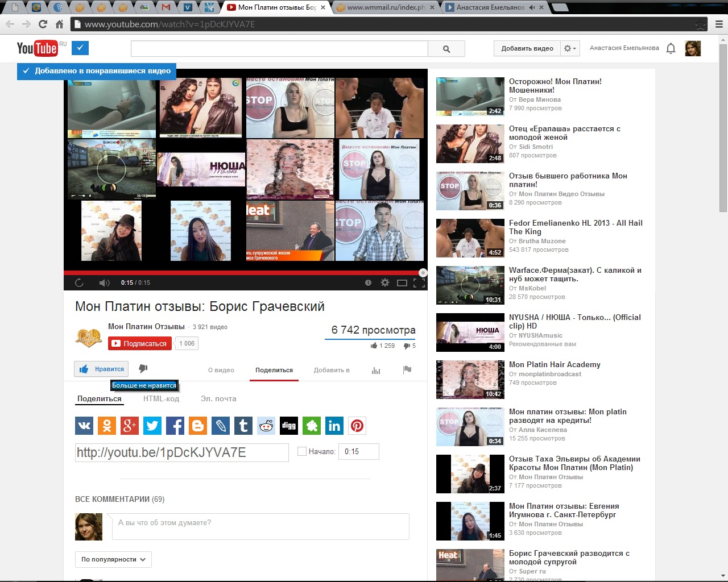Open the Добавить в tab
Screen dimensions: 728x582
coord(332,370)
